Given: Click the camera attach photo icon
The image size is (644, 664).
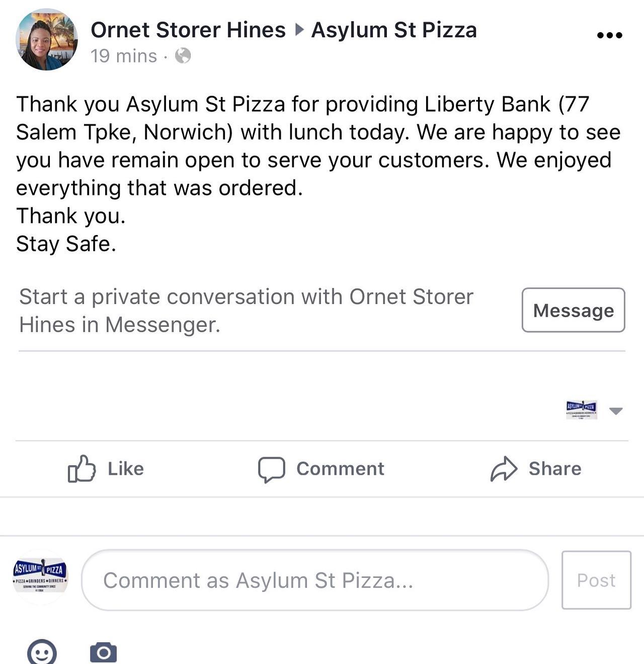Looking at the screenshot, I should (x=104, y=652).
